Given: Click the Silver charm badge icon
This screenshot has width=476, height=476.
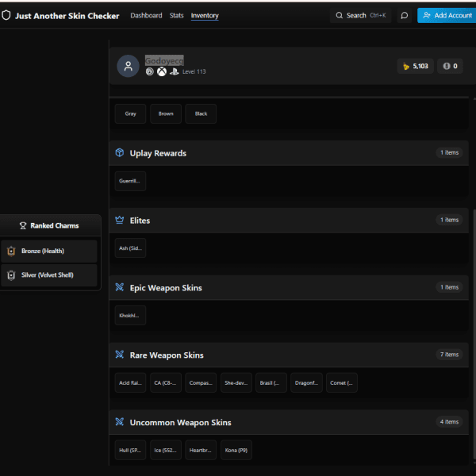Looking at the screenshot, I should pos(11,275).
